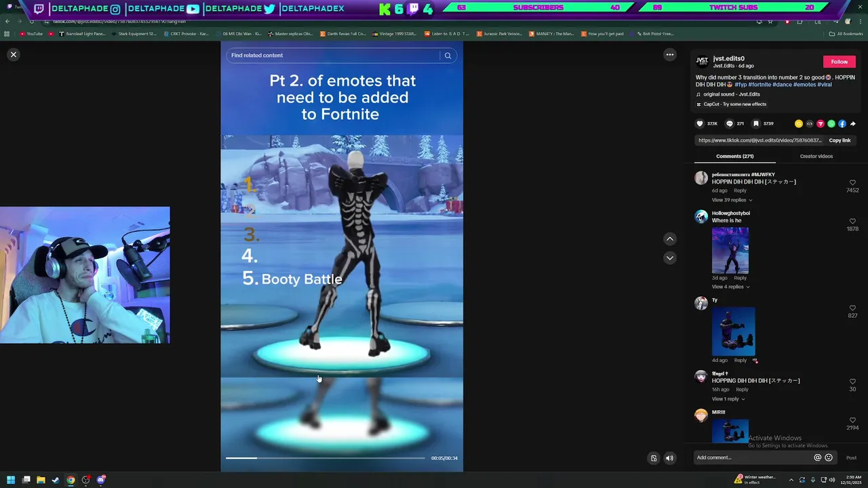The width and height of the screenshot is (868, 488).
Task: Expand View 39 replies
Action: [x=732, y=200]
